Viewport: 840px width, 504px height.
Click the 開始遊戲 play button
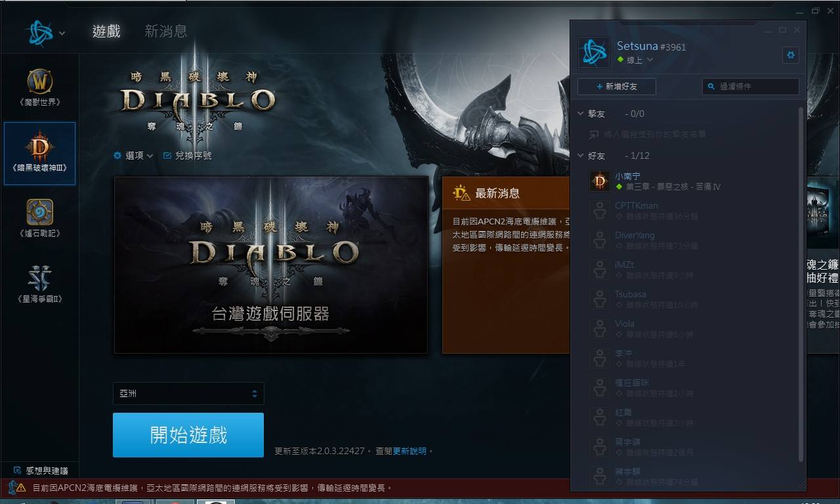point(188,435)
